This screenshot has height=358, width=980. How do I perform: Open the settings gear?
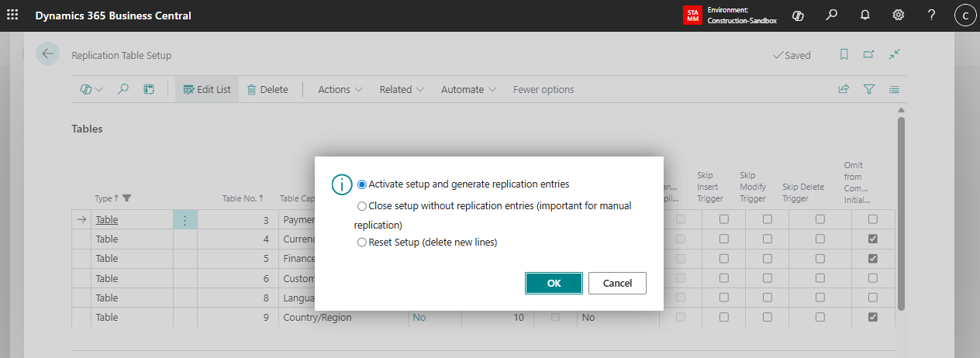898,15
